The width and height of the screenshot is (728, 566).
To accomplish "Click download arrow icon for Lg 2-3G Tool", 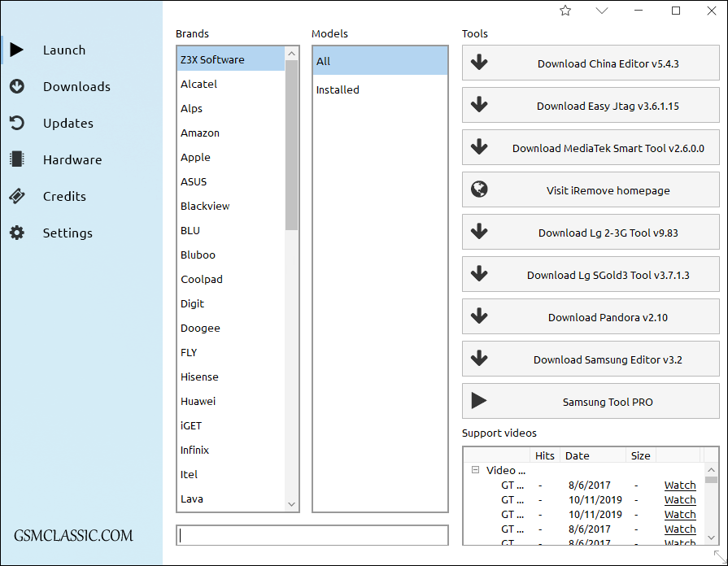I will 479,231.
